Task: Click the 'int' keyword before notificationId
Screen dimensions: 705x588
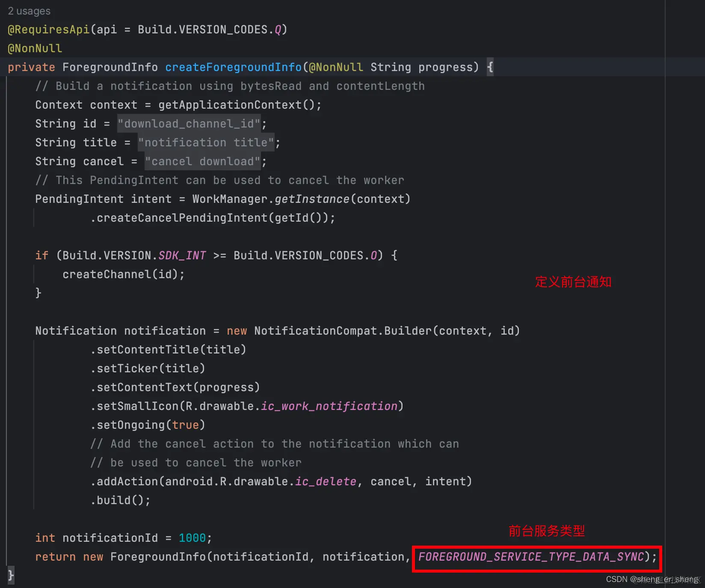Action: point(45,538)
